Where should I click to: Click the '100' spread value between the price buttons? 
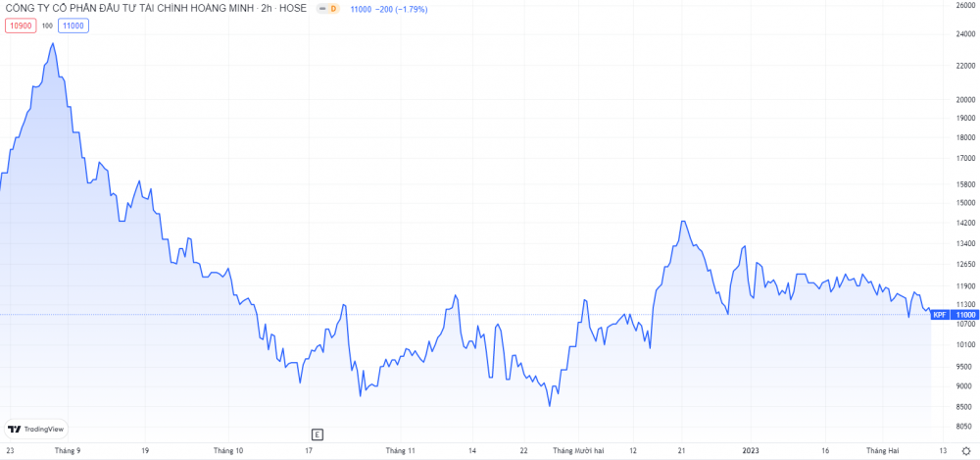pyautogui.click(x=47, y=26)
